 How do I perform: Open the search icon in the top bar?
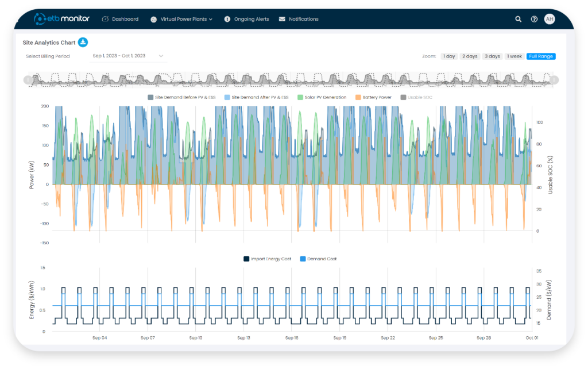(x=518, y=19)
